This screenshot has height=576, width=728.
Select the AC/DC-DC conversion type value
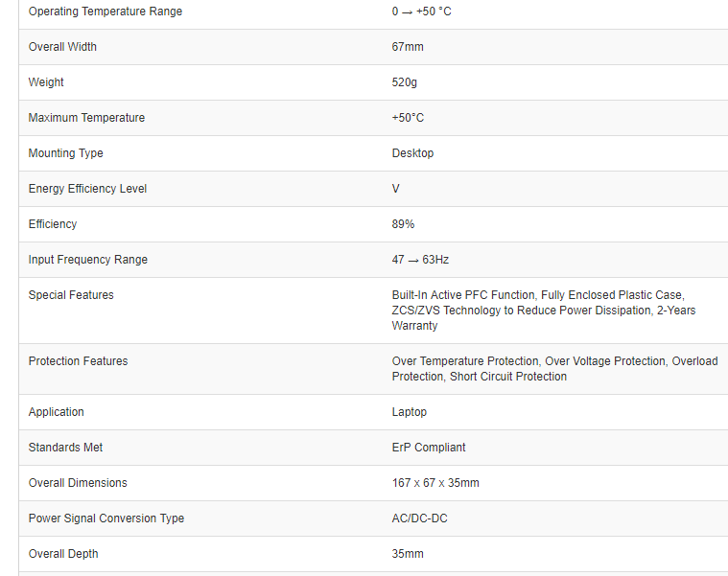click(x=419, y=518)
